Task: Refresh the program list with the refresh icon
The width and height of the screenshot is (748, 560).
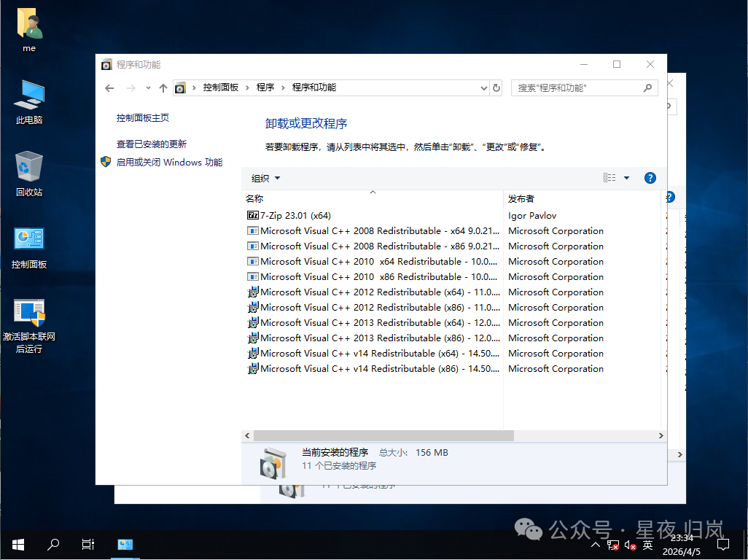Action: point(496,87)
